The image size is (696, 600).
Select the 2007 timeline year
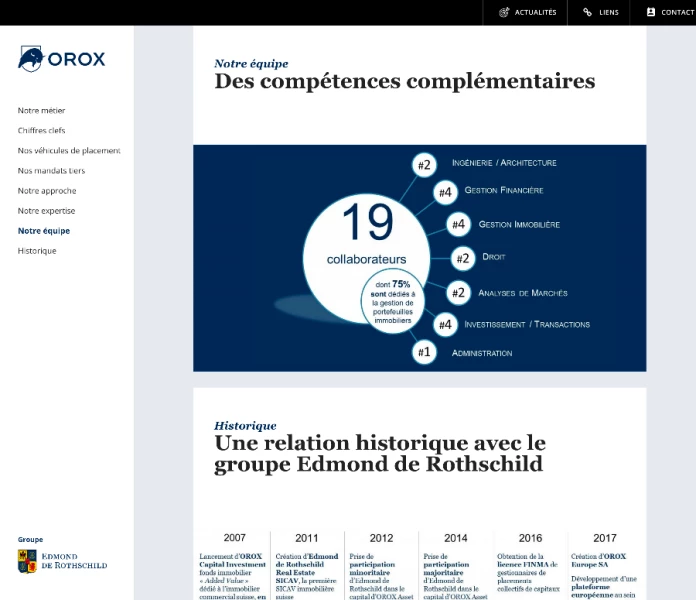click(234, 538)
